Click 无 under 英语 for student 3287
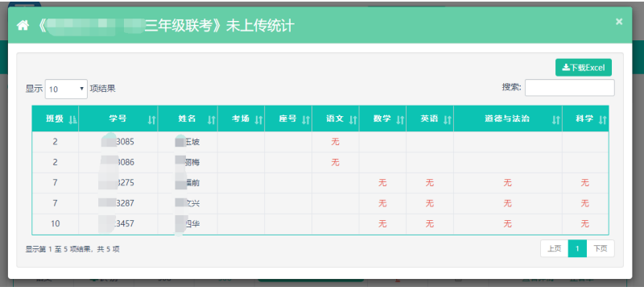The width and height of the screenshot is (644, 291). 430,203
